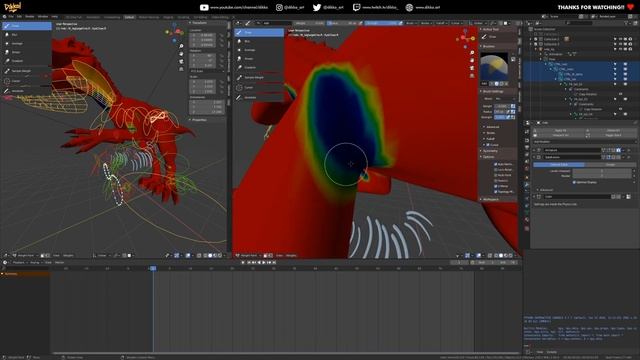
Task: Select the Blur tool in the right viewport
Action: pos(259,41)
